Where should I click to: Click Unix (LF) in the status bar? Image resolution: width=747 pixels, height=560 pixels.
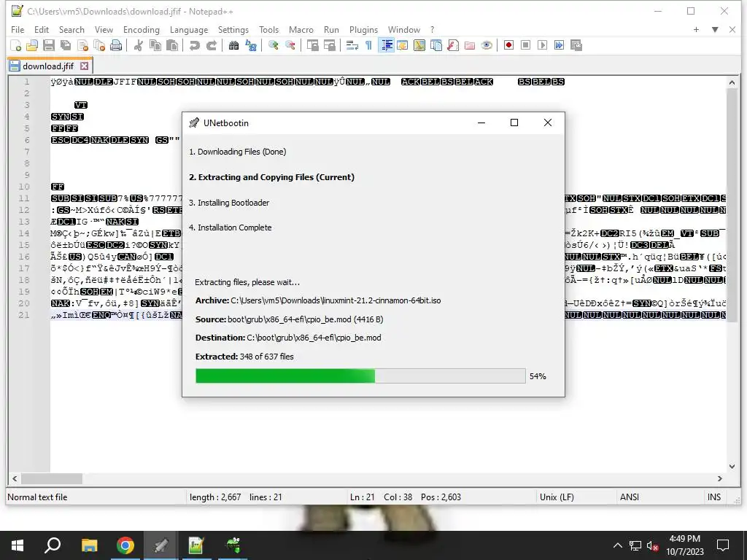(557, 497)
